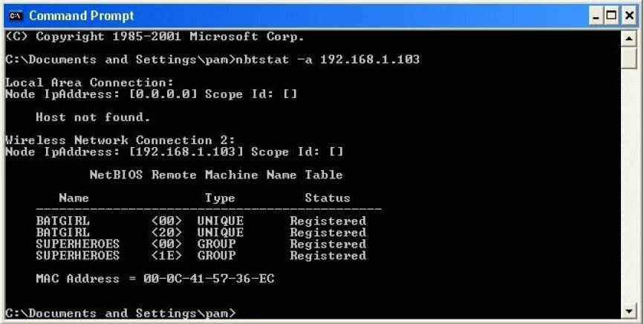This screenshot has width=644, height=324.
Task: Click the scrollbar up arrow
Action: click(x=629, y=38)
